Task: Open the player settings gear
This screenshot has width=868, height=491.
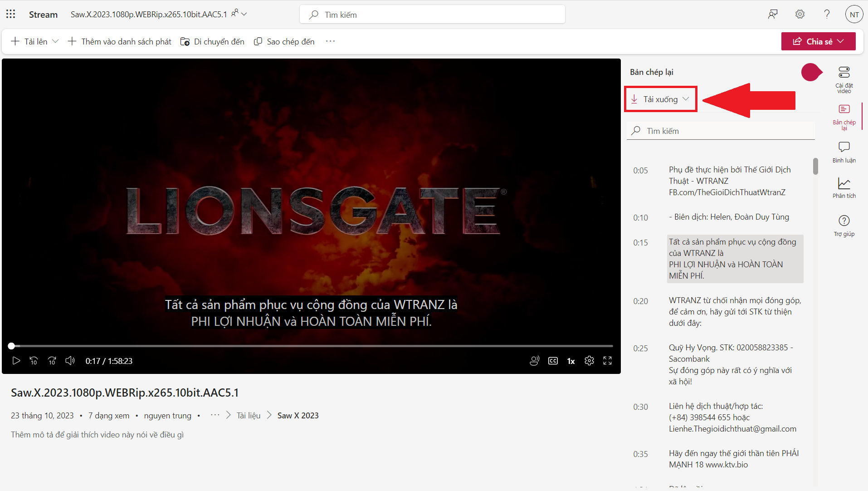Action: [x=589, y=361]
